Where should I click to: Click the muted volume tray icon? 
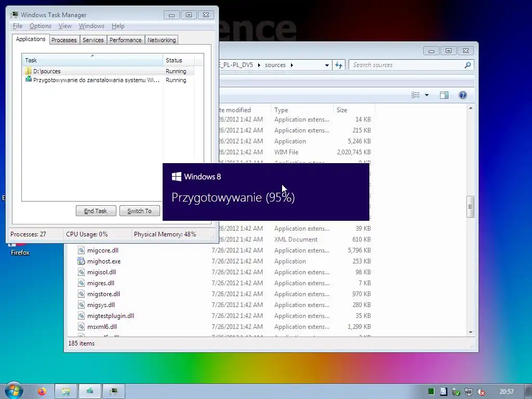[x=481, y=392]
